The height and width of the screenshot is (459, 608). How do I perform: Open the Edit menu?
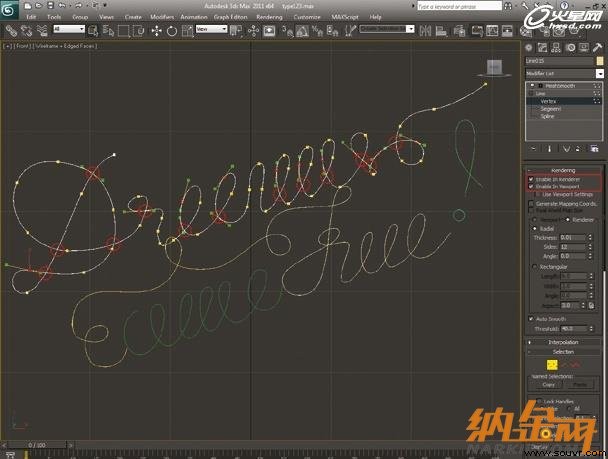31,17
